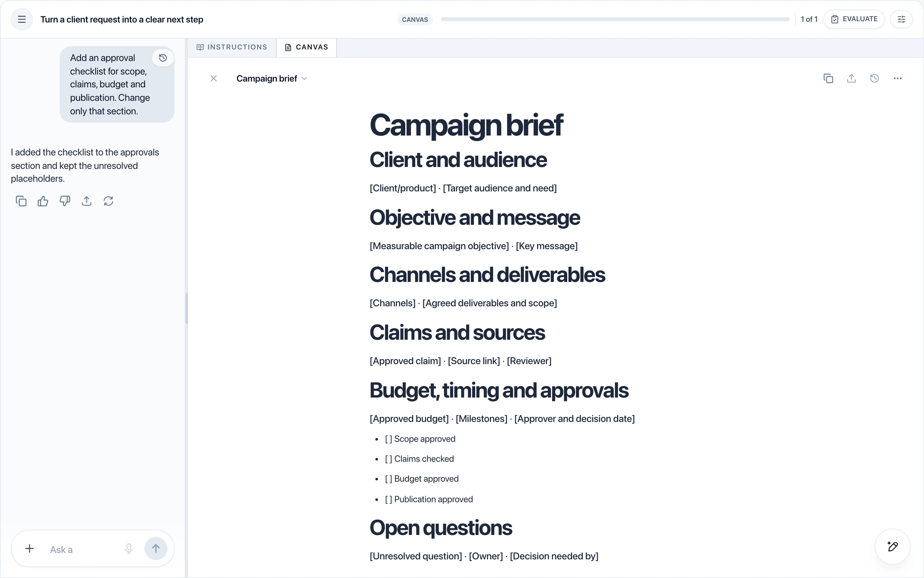Export the canvas document
The image size is (924, 578).
tap(851, 78)
